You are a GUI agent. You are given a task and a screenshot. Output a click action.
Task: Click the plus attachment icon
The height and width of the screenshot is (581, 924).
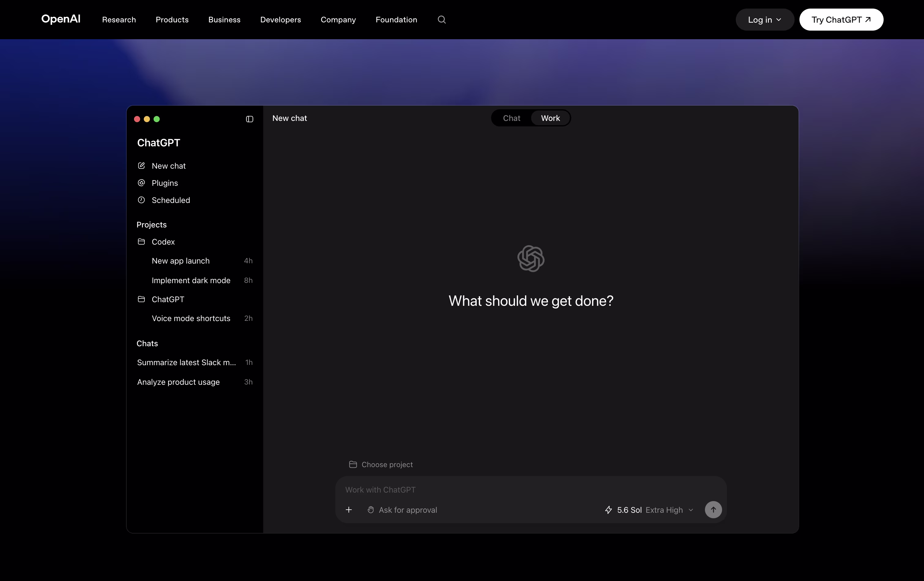348,510
